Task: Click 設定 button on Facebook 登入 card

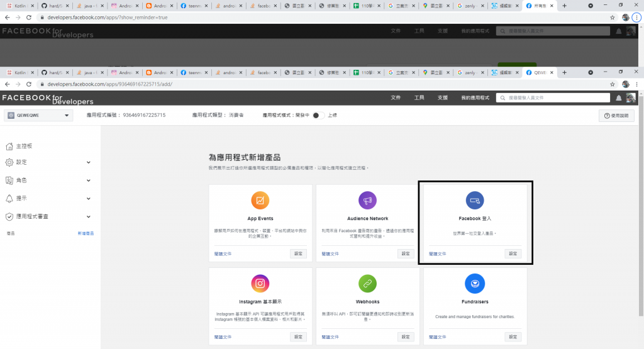Action: pos(513,254)
